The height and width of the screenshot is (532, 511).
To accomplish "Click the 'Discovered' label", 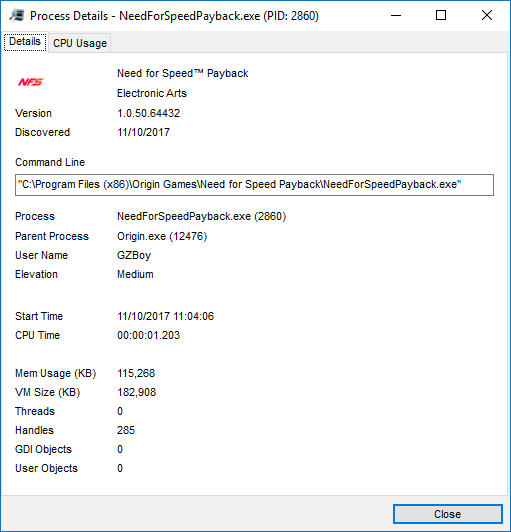I will coord(42,132).
